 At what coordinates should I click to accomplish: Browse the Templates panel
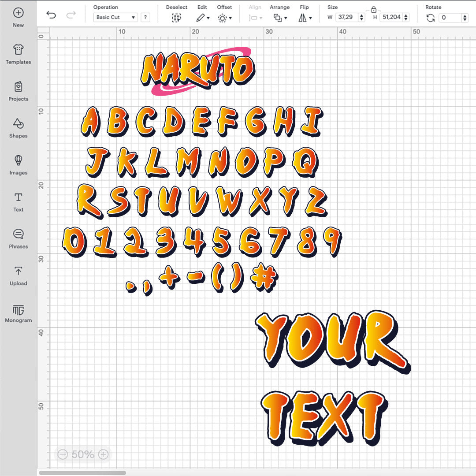[18, 50]
